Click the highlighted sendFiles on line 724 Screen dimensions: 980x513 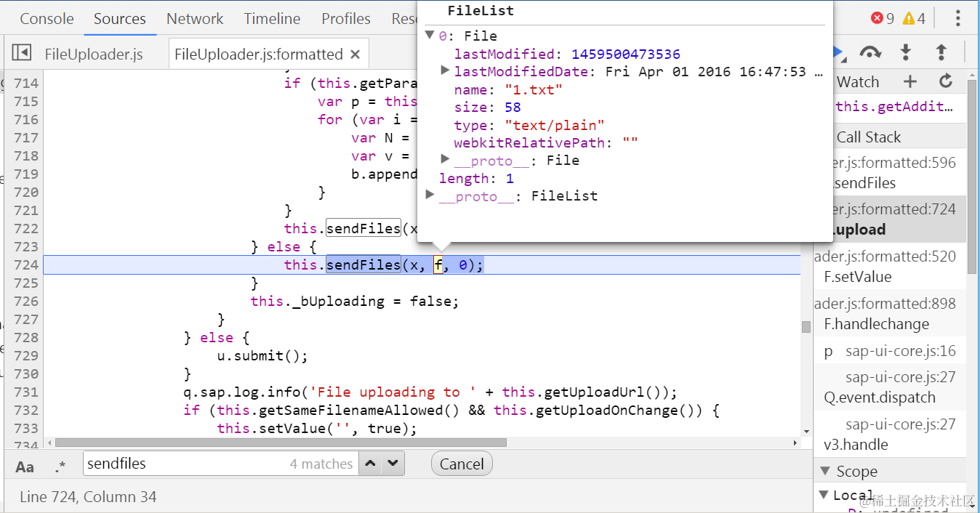363,264
